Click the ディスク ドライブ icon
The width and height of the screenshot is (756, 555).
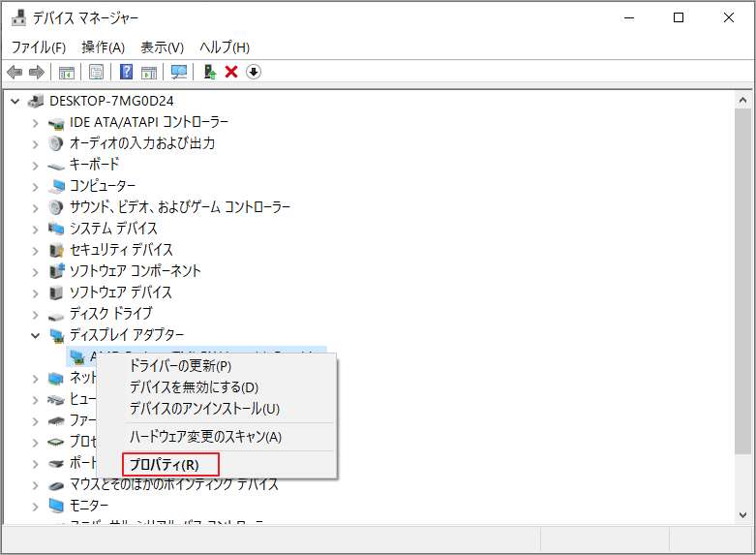point(56,316)
